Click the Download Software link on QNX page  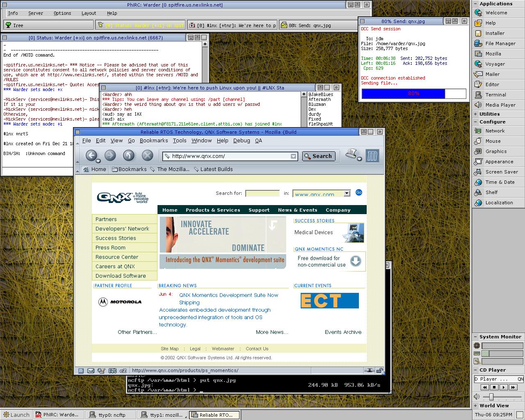pos(121,276)
